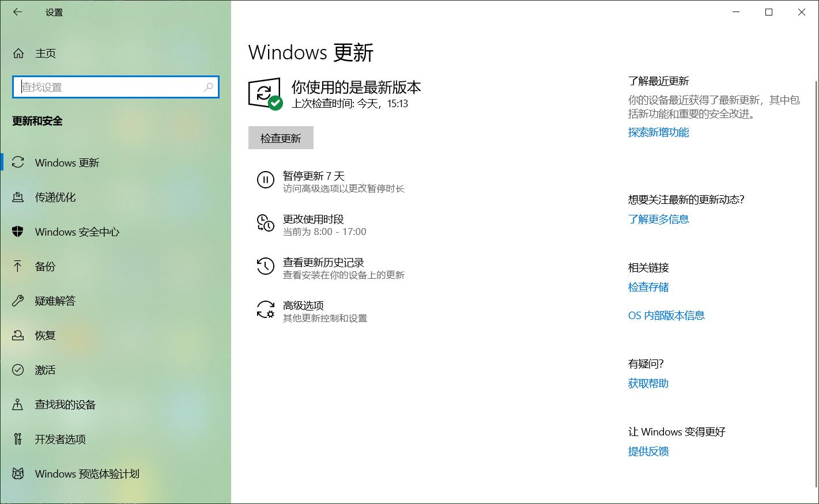Open 查找我的设备 via its icon

[x=18, y=404]
